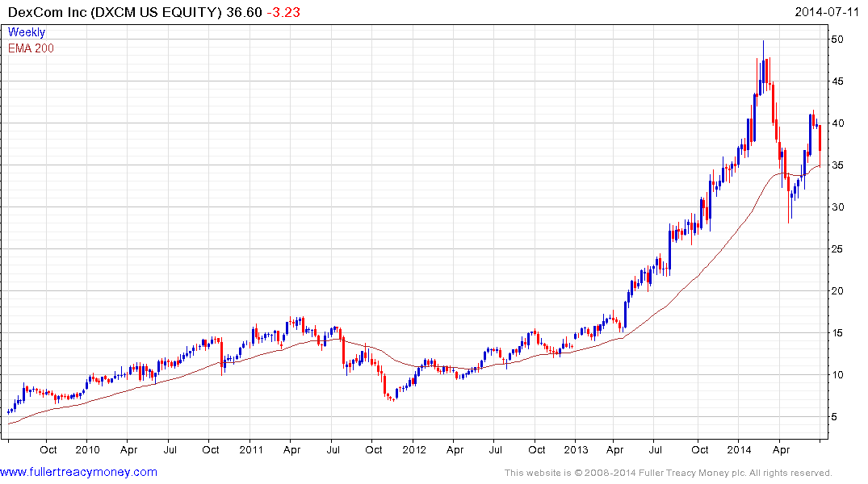Click the 2012 x-axis label
868x484 pixels.
[x=413, y=449]
